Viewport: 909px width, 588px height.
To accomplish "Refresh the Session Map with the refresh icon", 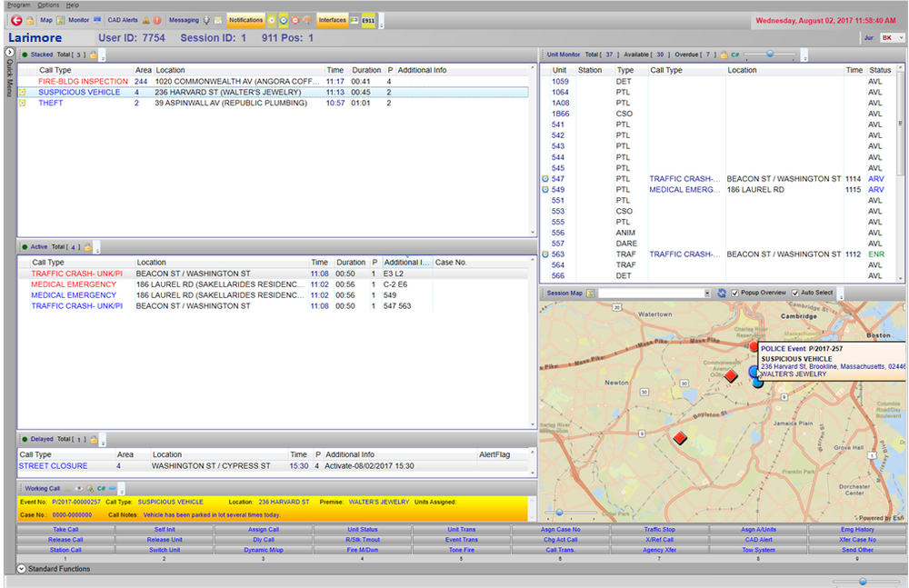I will [x=722, y=293].
